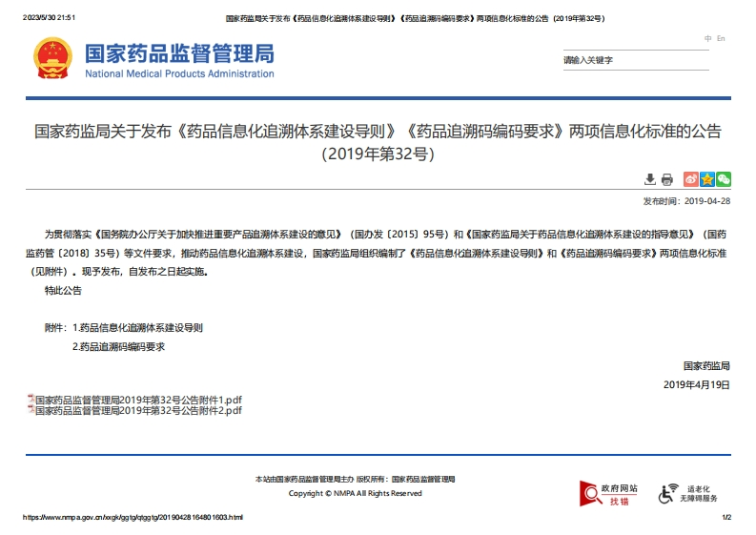Download the announcement via download icon

click(650, 179)
